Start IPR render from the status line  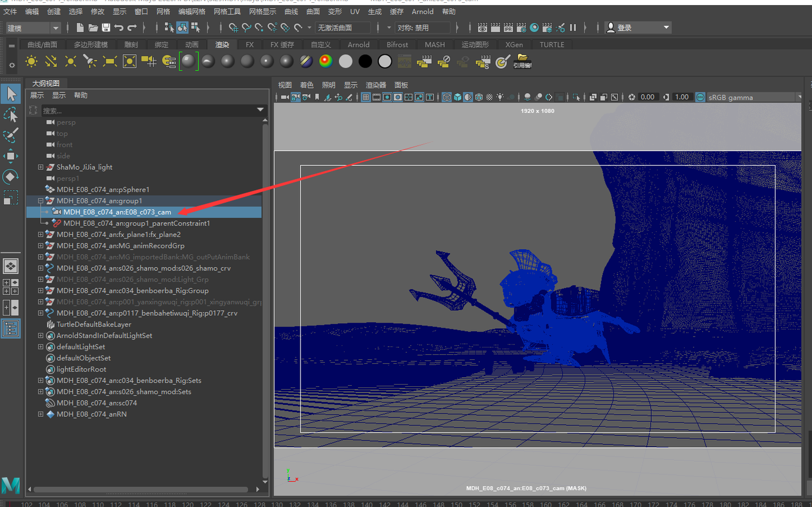click(x=508, y=28)
